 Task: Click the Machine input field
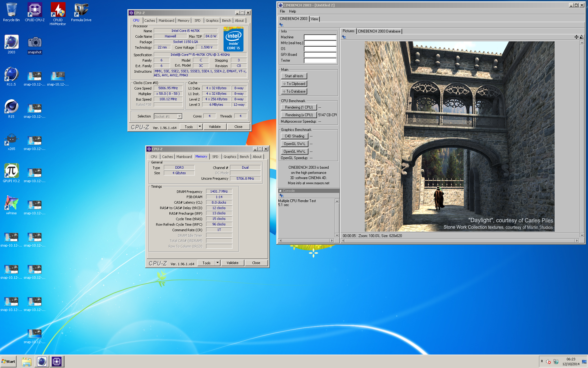click(320, 37)
